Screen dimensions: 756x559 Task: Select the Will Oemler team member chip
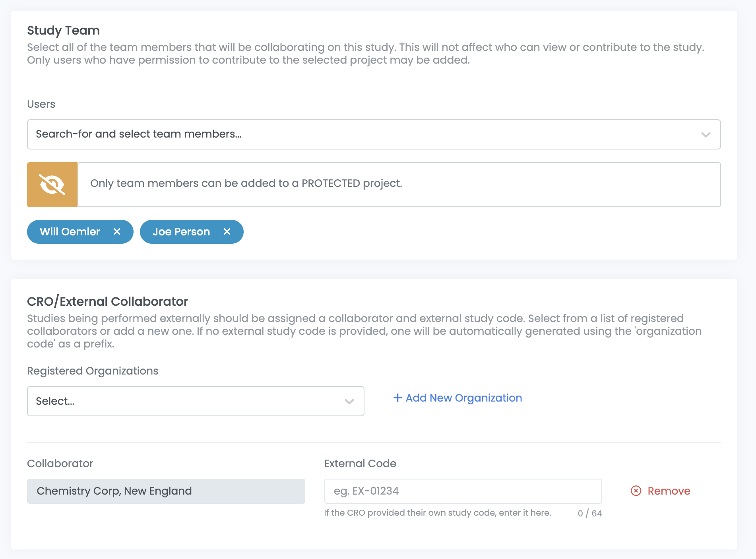[70, 231]
